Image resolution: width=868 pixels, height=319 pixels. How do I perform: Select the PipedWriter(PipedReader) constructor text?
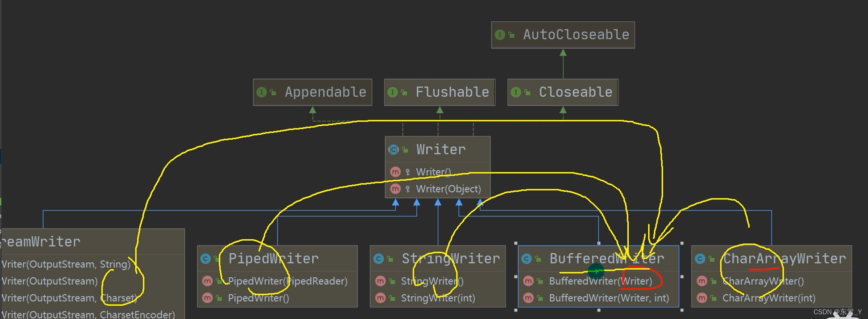(288, 281)
